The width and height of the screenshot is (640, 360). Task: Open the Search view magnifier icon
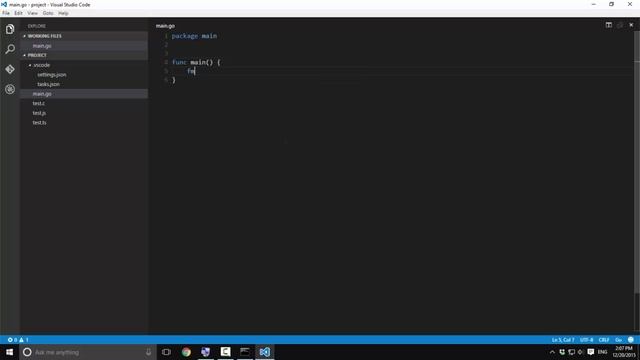(10, 49)
